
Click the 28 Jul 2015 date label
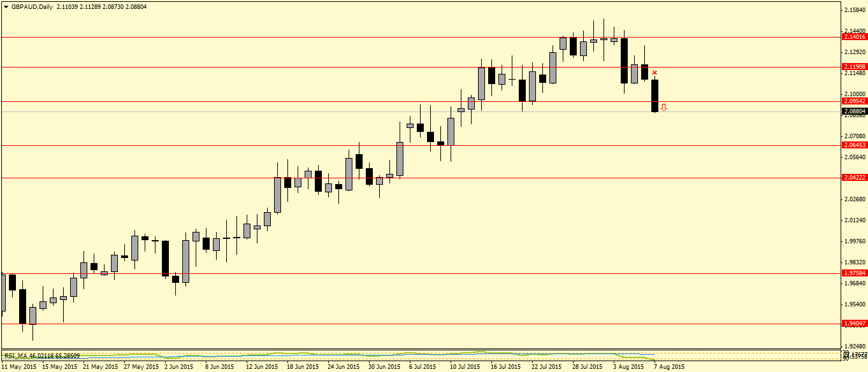(x=588, y=367)
